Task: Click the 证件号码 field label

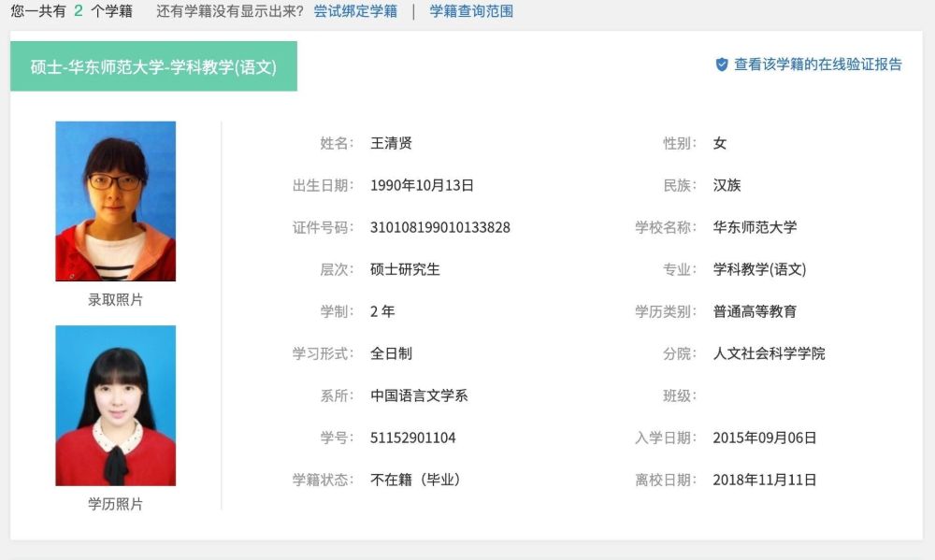Action: point(323,227)
